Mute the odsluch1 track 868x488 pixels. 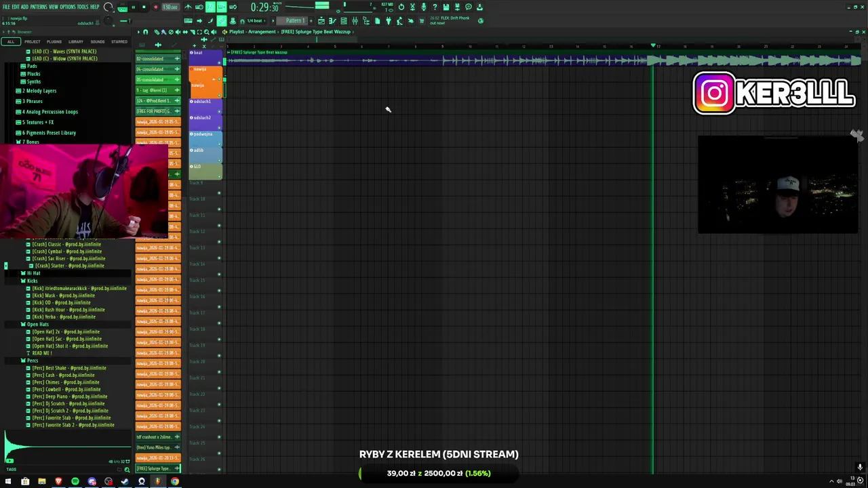coord(219,112)
